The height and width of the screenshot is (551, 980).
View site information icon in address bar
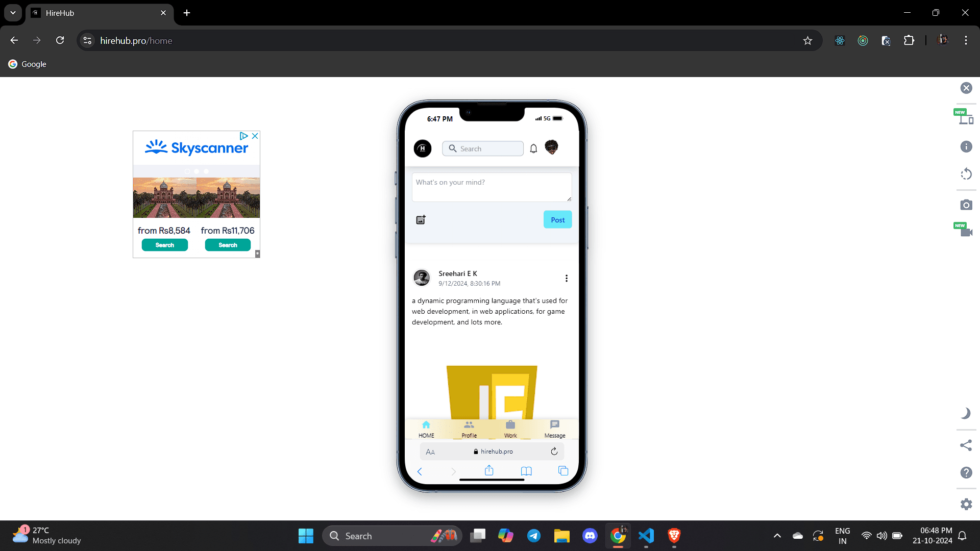[88, 40]
